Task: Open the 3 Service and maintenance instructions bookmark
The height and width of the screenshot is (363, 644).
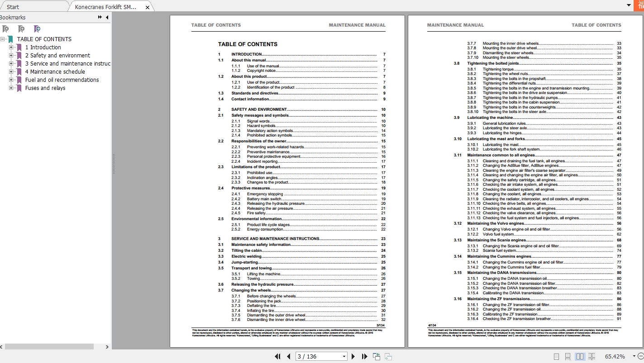Action: click(68, 64)
